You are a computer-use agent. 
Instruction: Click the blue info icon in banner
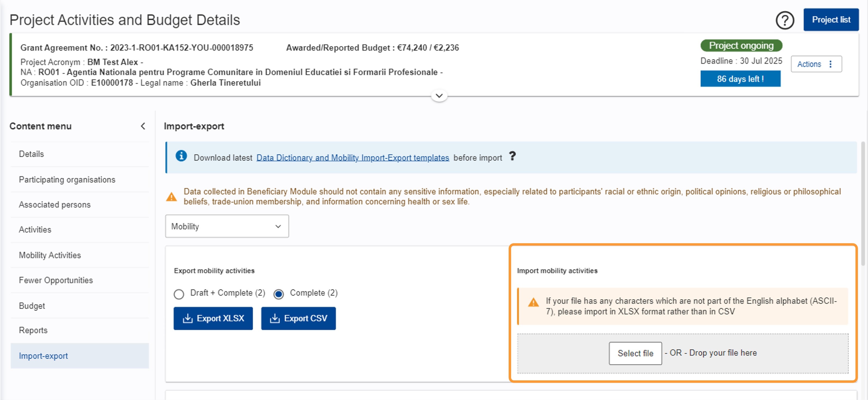181,156
